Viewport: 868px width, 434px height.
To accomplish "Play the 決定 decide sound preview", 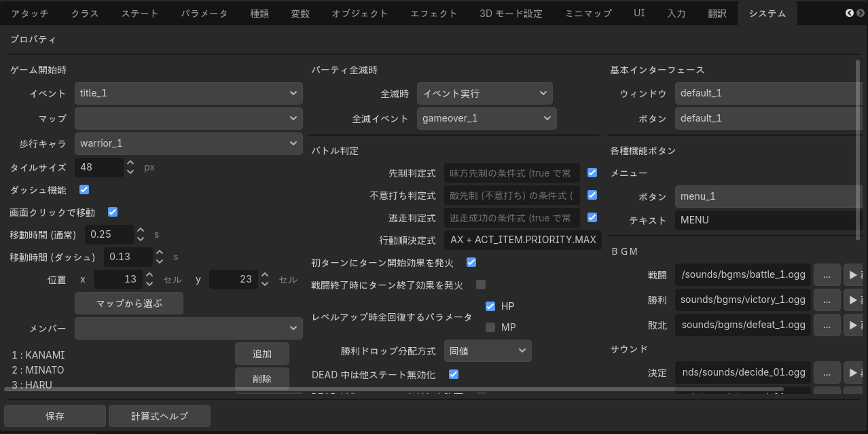I will click(x=853, y=372).
